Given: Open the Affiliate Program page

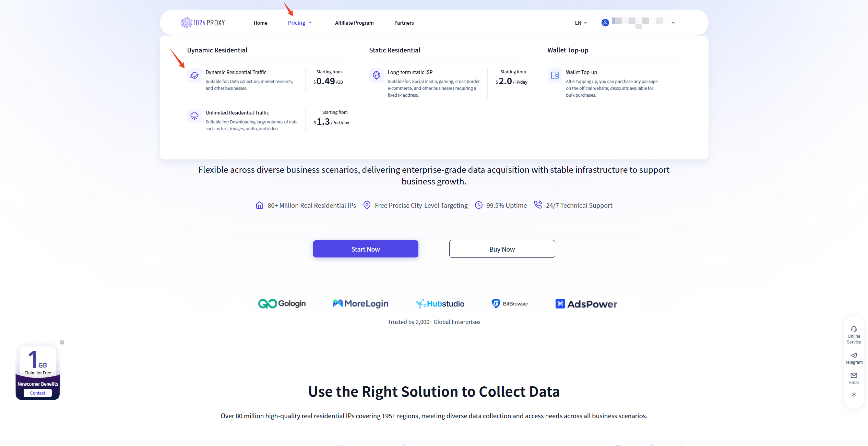Looking at the screenshot, I should (x=354, y=23).
